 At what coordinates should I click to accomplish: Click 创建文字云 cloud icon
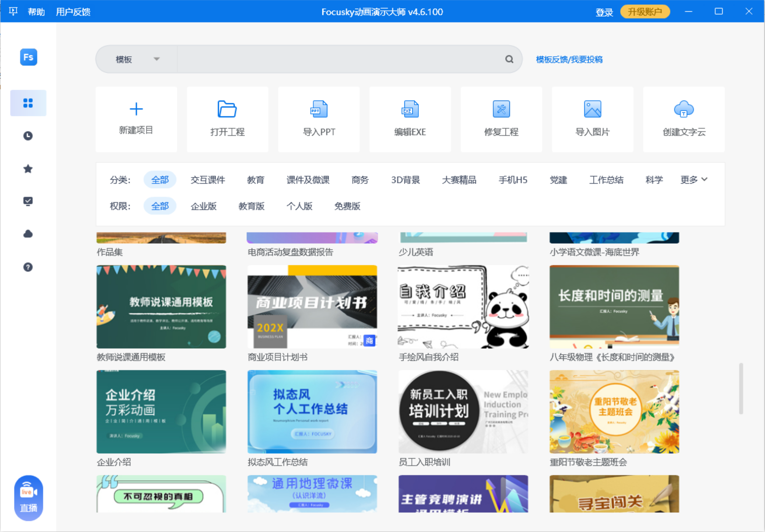[x=684, y=109]
